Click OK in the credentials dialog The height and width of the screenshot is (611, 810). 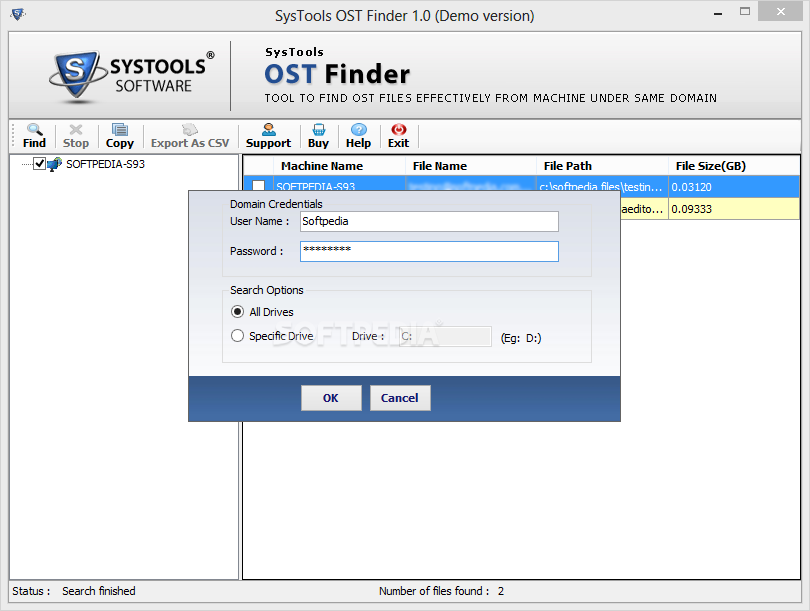pos(331,398)
